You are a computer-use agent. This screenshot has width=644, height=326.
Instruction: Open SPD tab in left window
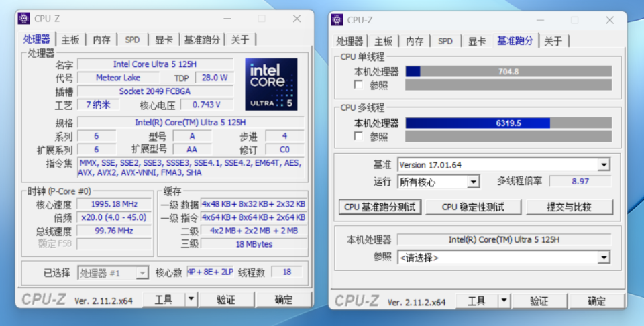tap(132, 40)
